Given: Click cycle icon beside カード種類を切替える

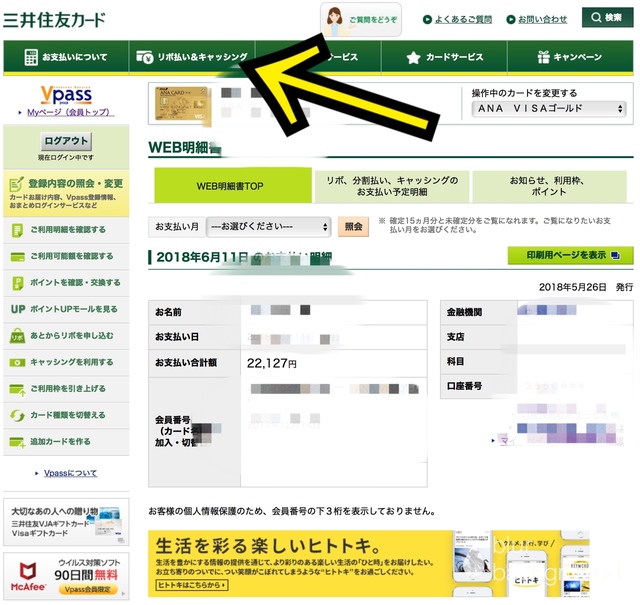Looking at the screenshot, I should pyautogui.click(x=18, y=416).
